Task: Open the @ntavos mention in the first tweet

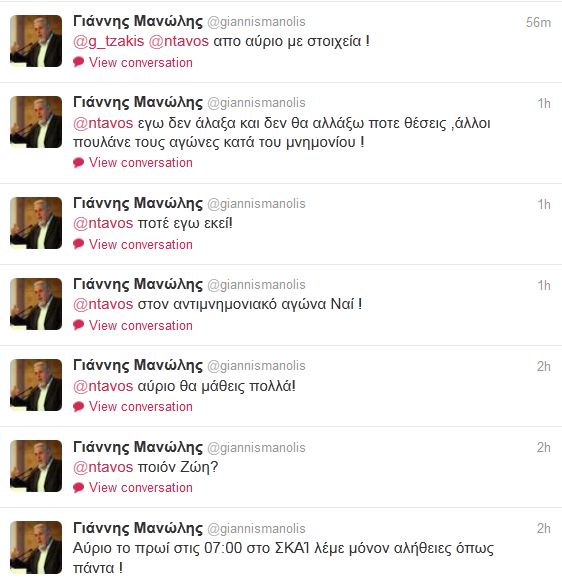Action: coord(178,41)
